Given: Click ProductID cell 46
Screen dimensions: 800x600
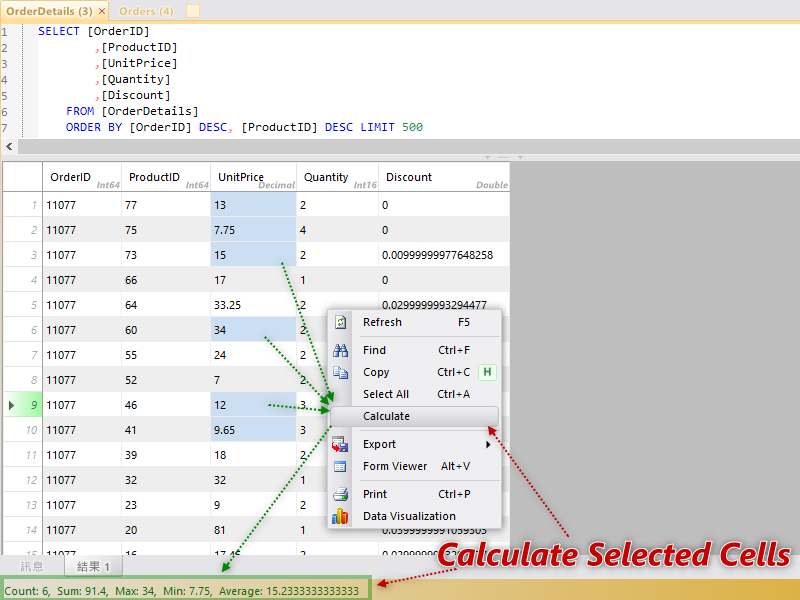Looking at the screenshot, I should point(166,405).
